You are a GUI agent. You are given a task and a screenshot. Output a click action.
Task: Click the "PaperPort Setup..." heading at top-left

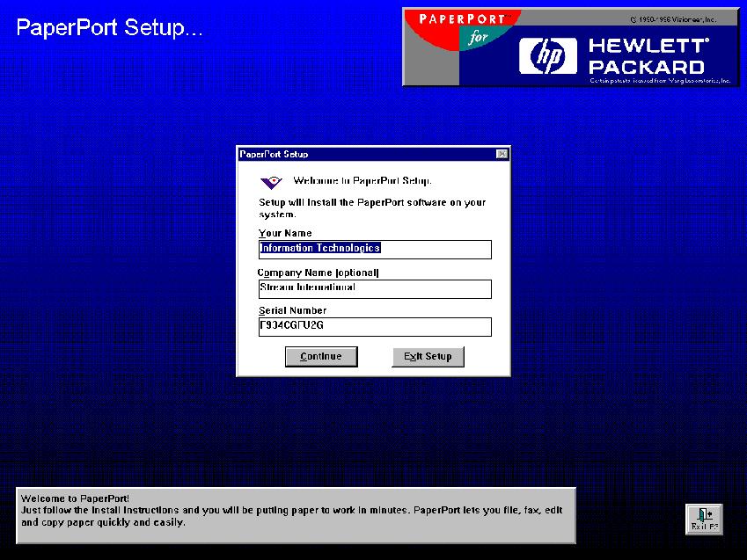(109, 27)
